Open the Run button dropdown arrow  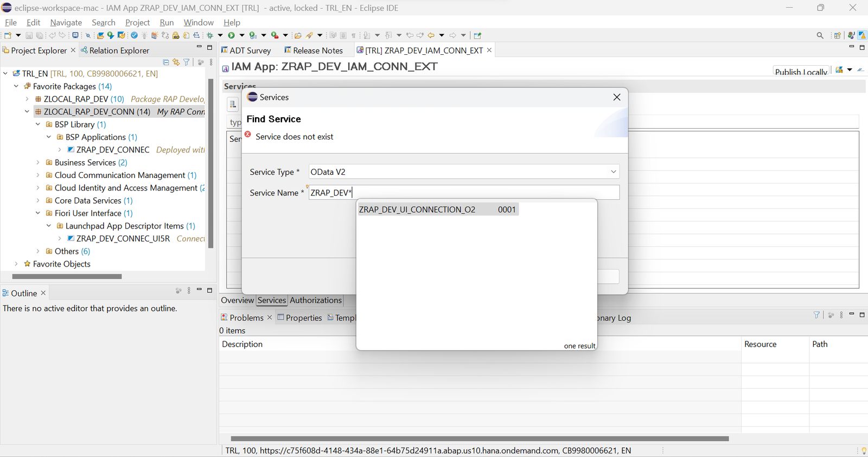(241, 35)
